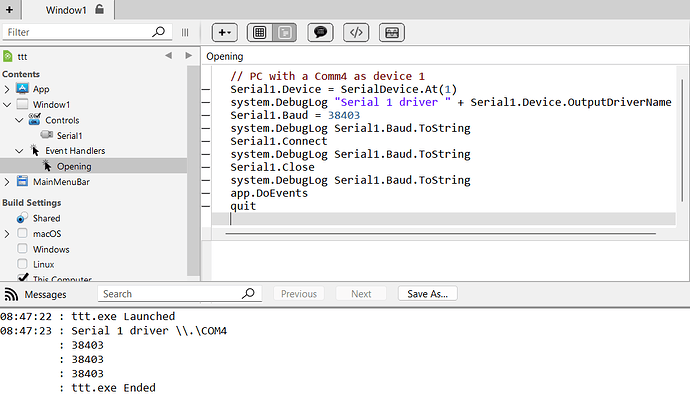This screenshot has height=408, width=690.
Task: Collapse the Controls node
Action: click(x=19, y=120)
